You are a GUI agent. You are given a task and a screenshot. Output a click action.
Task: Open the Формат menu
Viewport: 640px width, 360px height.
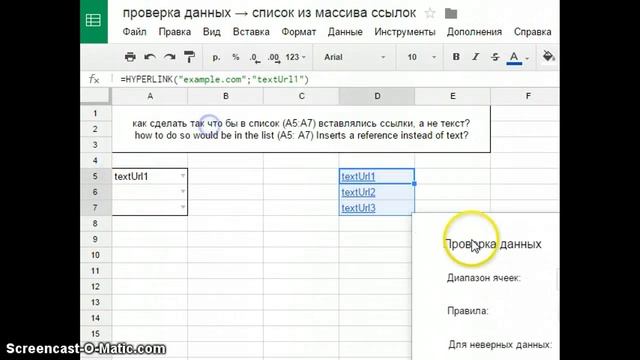click(x=298, y=32)
